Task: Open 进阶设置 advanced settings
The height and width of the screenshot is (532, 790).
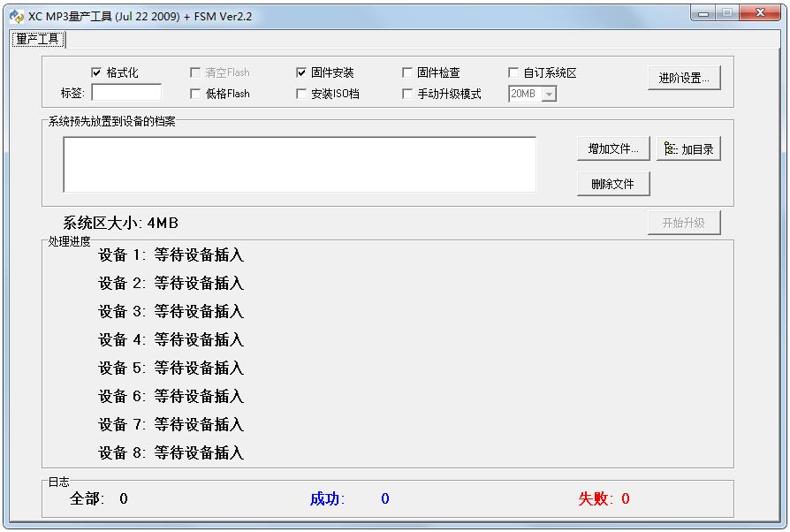Action: (x=684, y=78)
